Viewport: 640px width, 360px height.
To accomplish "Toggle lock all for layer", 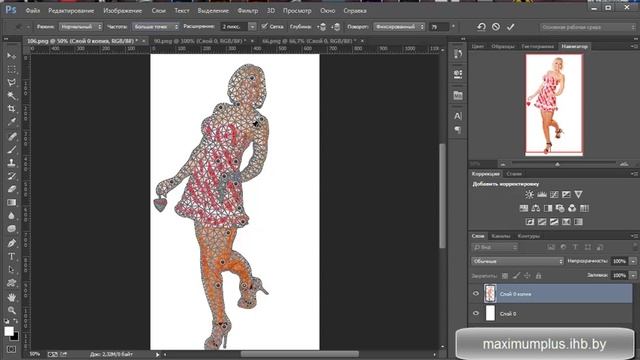I will coord(538,276).
